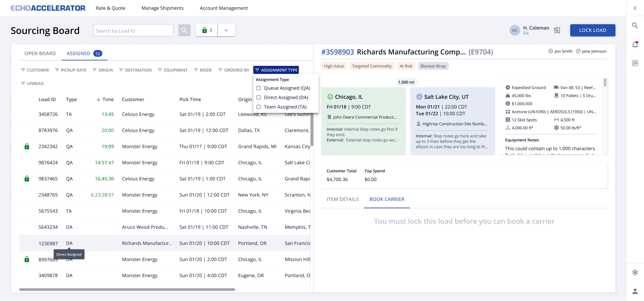Select load 3458726 row

[x=165, y=114]
